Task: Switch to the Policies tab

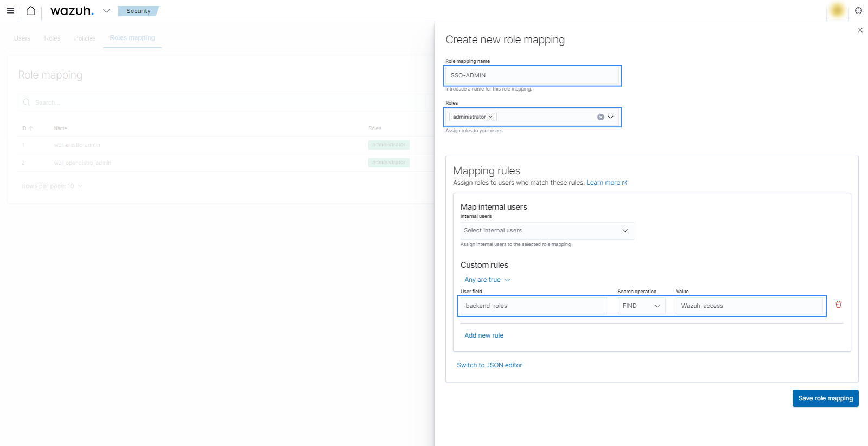Action: [x=85, y=38]
